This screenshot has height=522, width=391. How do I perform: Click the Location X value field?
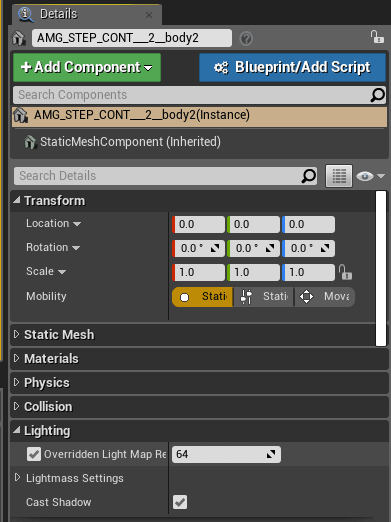pyautogui.click(x=199, y=224)
